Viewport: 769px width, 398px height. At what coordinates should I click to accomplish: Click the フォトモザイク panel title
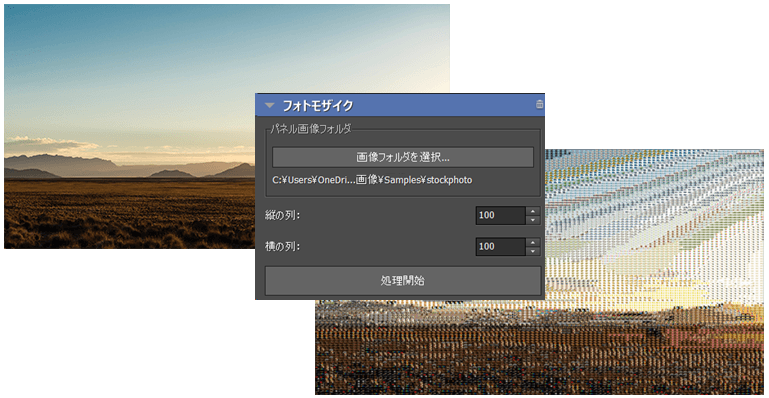coord(317,105)
